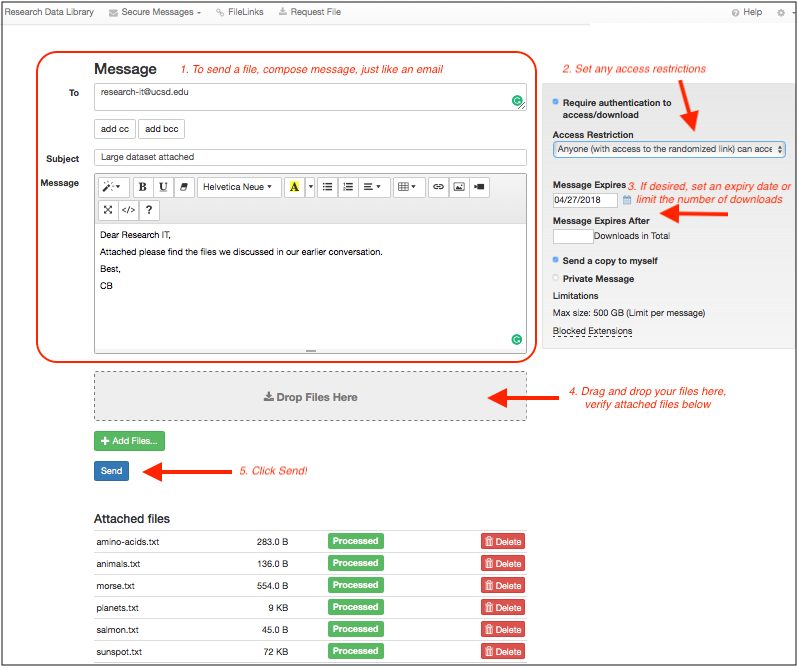Open the Helvetica Neue font dropdown
Viewport: 798px width, 668px height.
pyautogui.click(x=238, y=187)
